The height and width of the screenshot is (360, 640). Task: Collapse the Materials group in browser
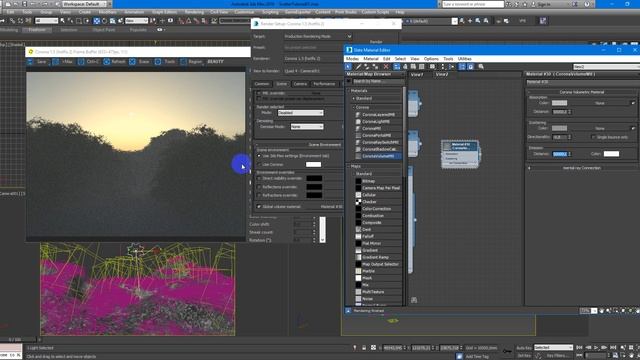click(x=349, y=91)
